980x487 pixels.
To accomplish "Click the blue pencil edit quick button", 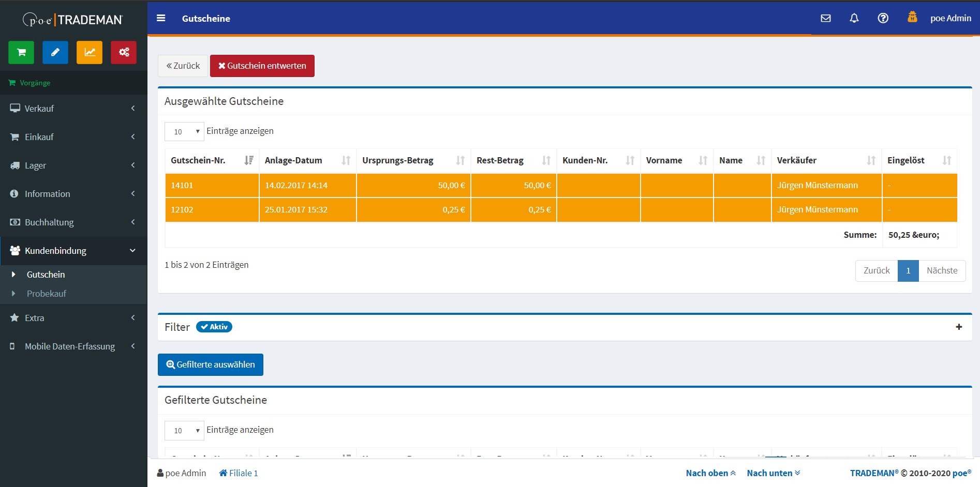I will [55, 52].
